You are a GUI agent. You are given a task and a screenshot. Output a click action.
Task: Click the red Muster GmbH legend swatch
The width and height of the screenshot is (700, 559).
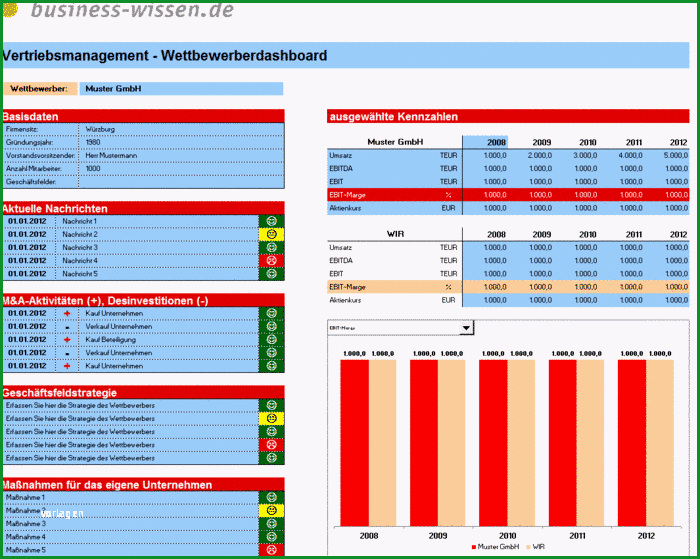point(474,547)
